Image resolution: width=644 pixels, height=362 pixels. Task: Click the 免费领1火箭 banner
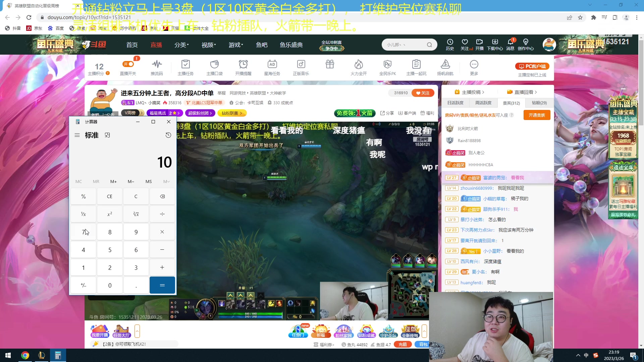pyautogui.click(x=355, y=113)
